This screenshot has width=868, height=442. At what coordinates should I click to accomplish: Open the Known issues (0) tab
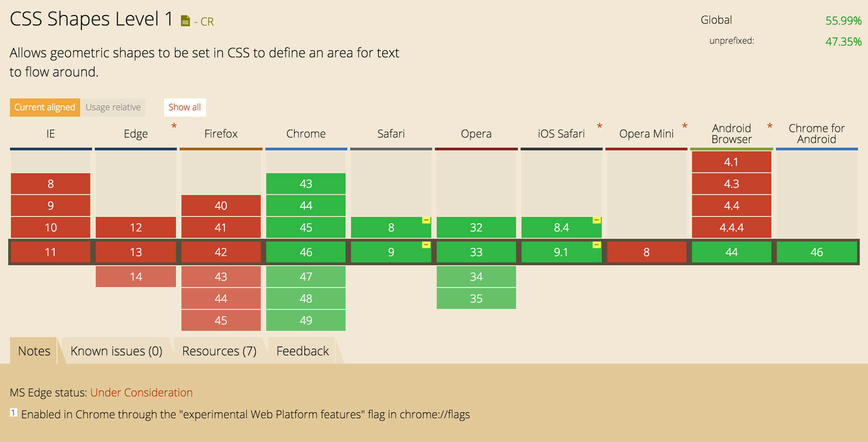click(116, 351)
